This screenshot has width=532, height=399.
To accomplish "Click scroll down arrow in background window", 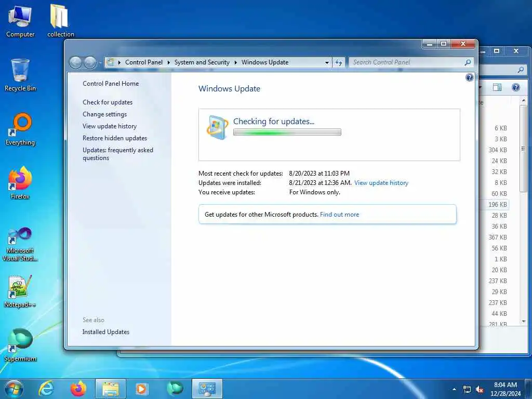I will pos(524,321).
